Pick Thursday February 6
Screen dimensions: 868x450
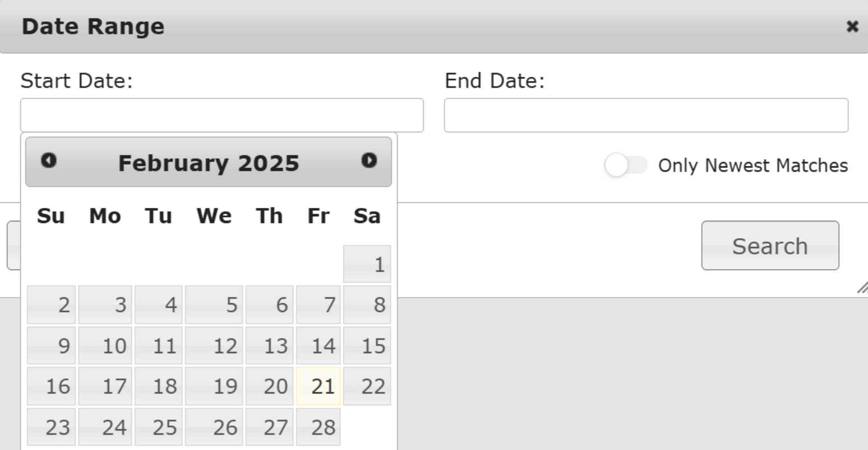tap(270, 305)
